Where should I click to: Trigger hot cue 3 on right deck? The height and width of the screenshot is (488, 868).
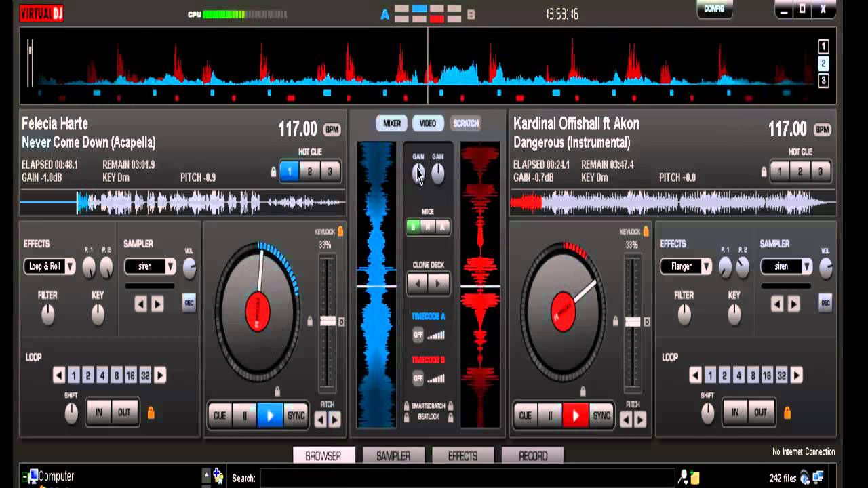[x=820, y=171]
